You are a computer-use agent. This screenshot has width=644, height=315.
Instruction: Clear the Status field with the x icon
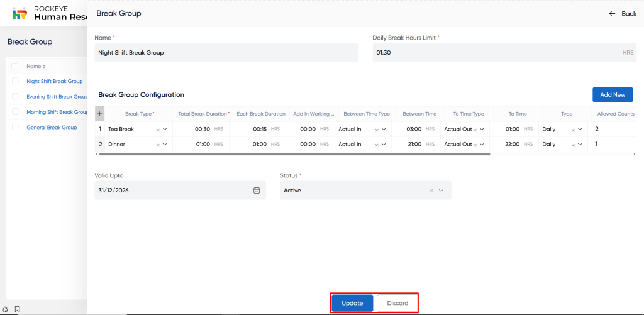click(x=431, y=191)
